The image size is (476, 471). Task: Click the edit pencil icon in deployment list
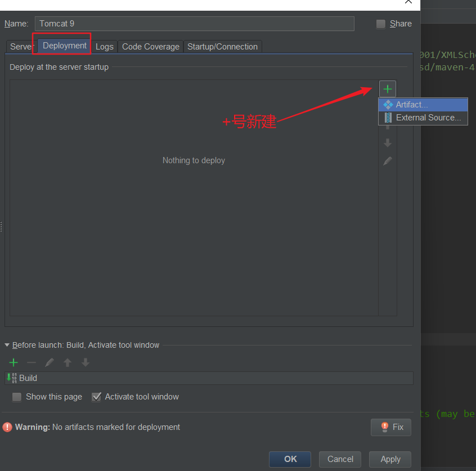click(x=387, y=161)
